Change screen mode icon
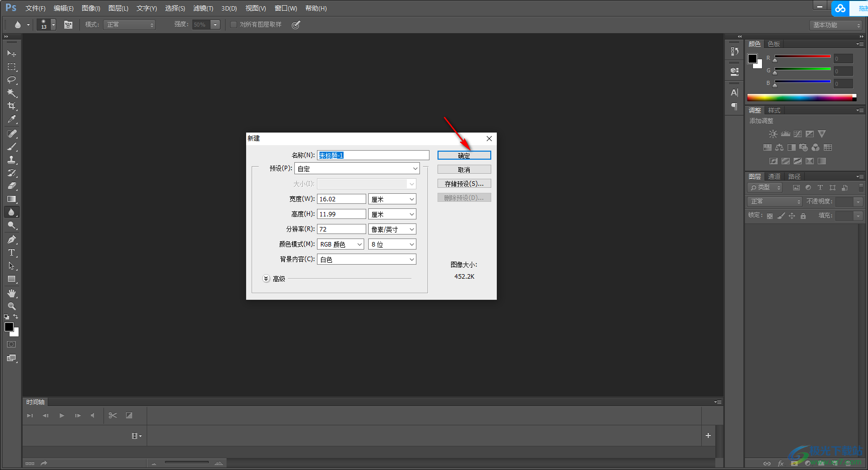Image resolution: width=868 pixels, height=470 pixels. 12,358
